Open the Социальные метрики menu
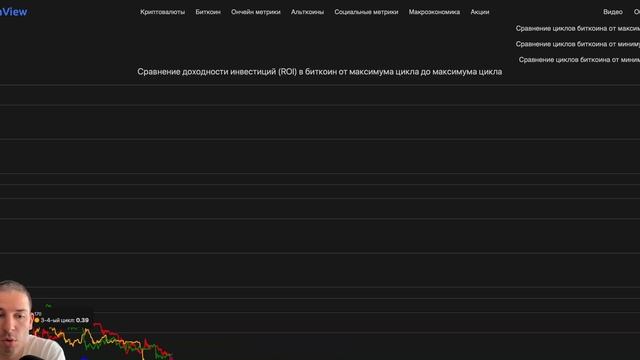This screenshot has height=360, width=640. 366,12
